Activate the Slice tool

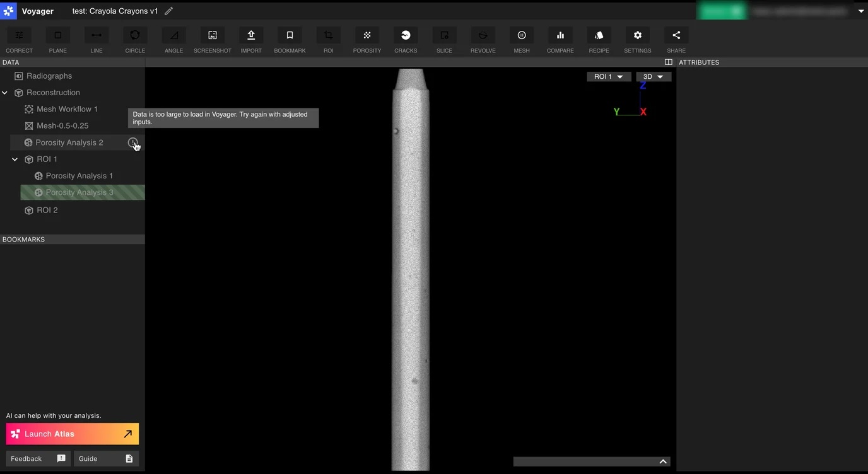tap(444, 35)
